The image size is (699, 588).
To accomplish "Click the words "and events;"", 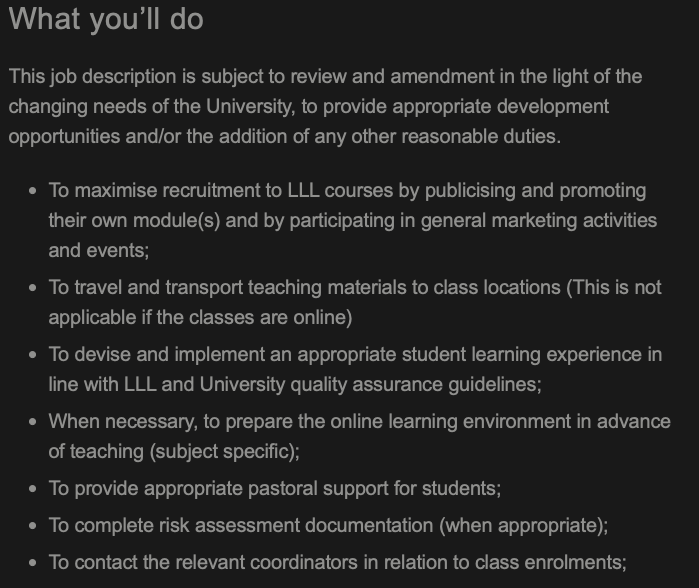I will pos(99,251).
